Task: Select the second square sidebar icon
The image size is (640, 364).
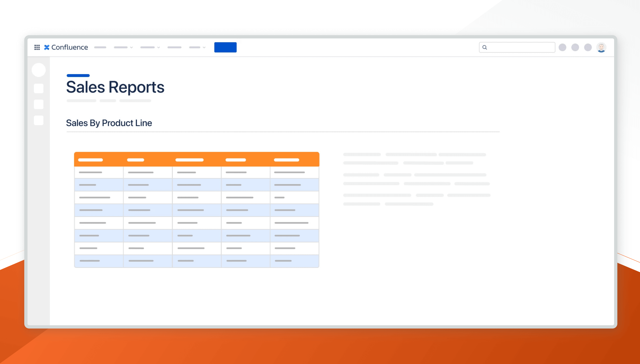Action: pyautogui.click(x=38, y=105)
